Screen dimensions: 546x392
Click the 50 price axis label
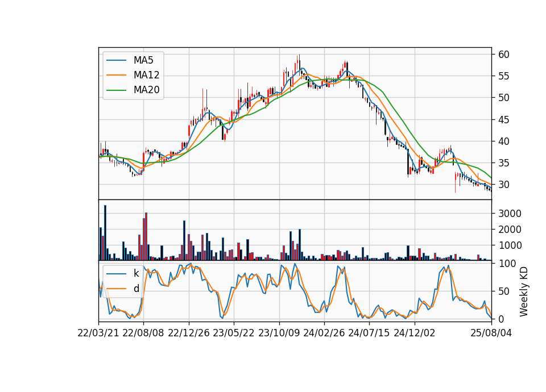(503, 98)
